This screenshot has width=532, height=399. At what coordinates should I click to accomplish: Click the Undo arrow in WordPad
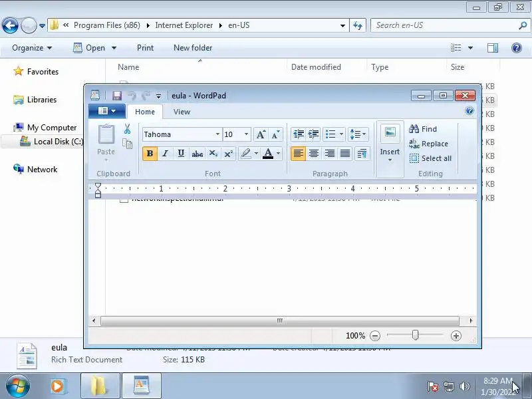[132, 96]
